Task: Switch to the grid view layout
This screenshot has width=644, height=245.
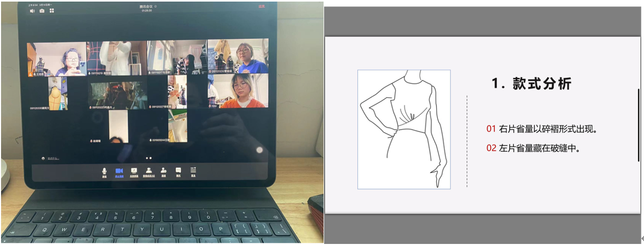Action: click(52, 11)
